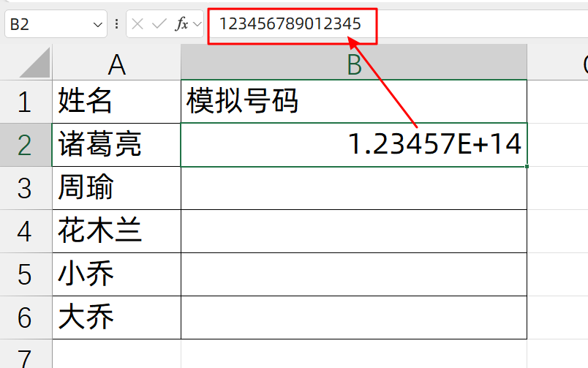Screen dimensions: 588x368
Task: Click the Cancel (X) icon in formula bar
Action: (137, 24)
